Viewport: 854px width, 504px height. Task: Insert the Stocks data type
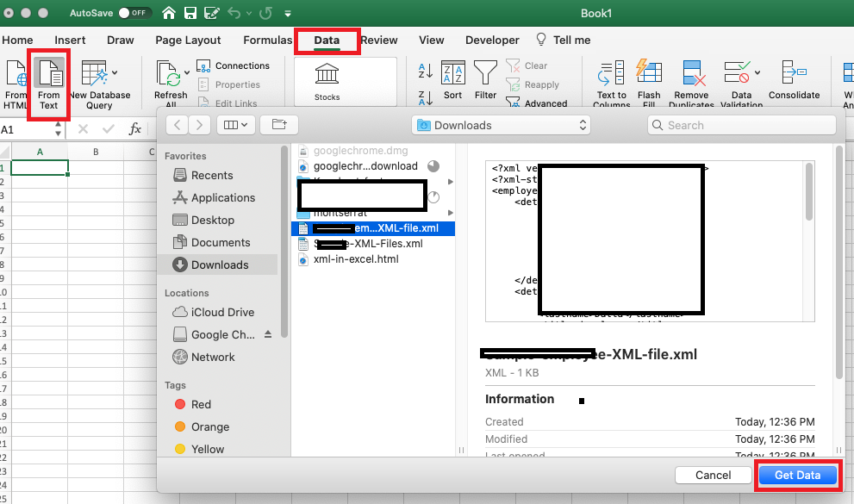[x=327, y=82]
